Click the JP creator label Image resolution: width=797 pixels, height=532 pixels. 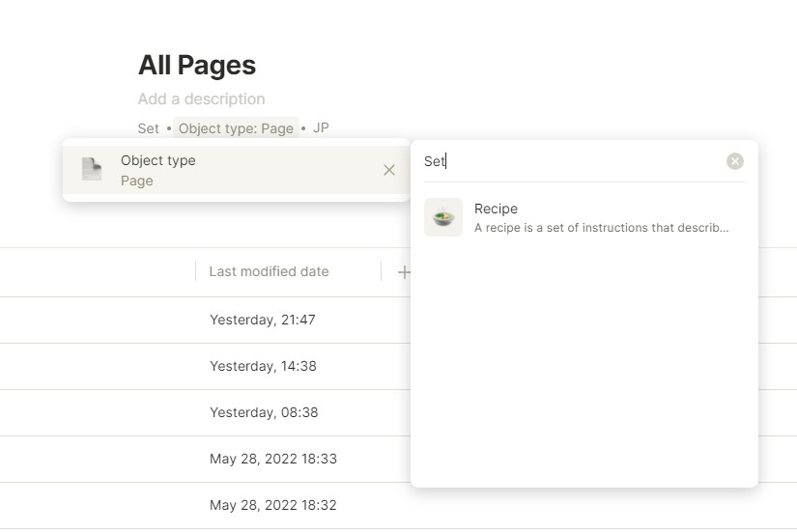[321, 128]
